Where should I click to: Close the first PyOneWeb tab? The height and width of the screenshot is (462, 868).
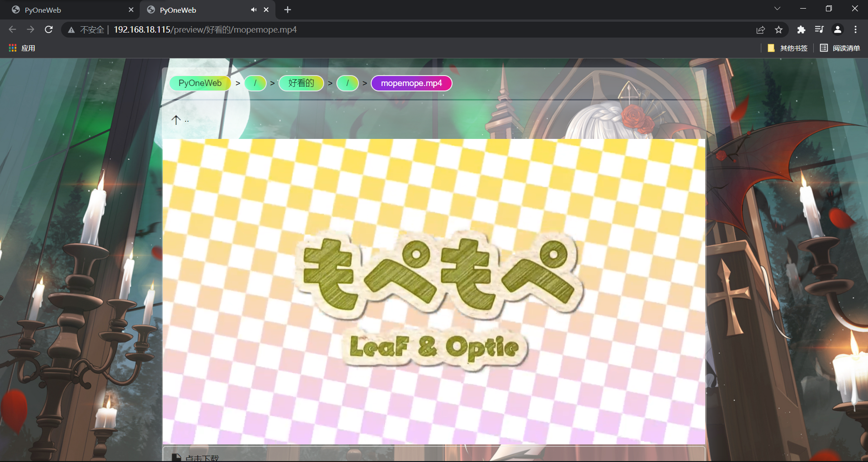click(x=131, y=10)
